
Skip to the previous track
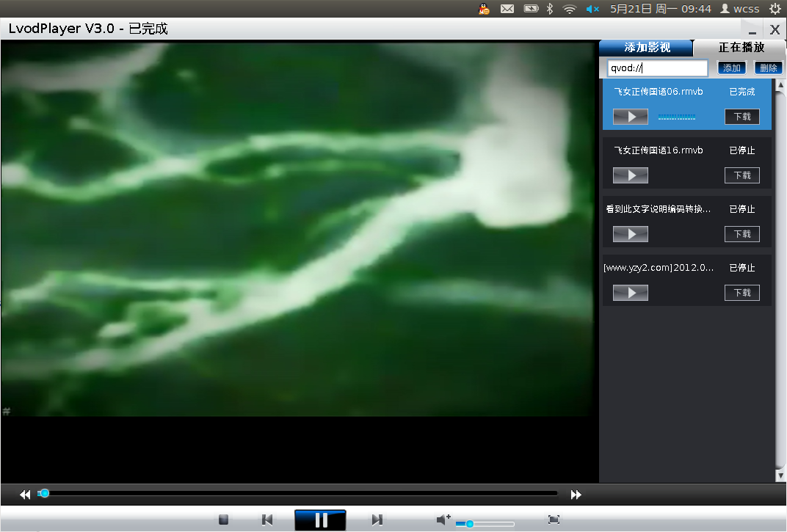pos(267,520)
